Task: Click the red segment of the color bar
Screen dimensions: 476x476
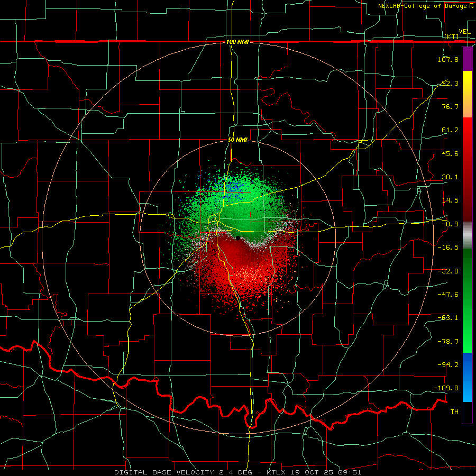Action: coord(467,169)
